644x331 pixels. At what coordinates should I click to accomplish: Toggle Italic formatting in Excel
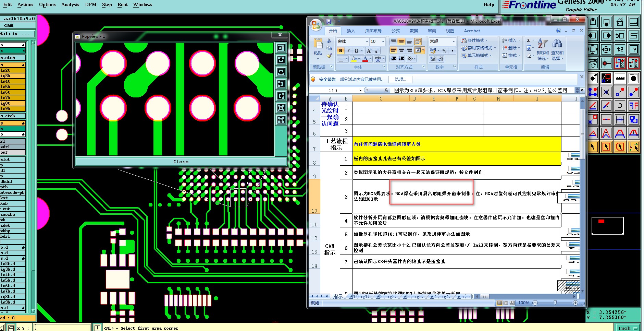(348, 51)
